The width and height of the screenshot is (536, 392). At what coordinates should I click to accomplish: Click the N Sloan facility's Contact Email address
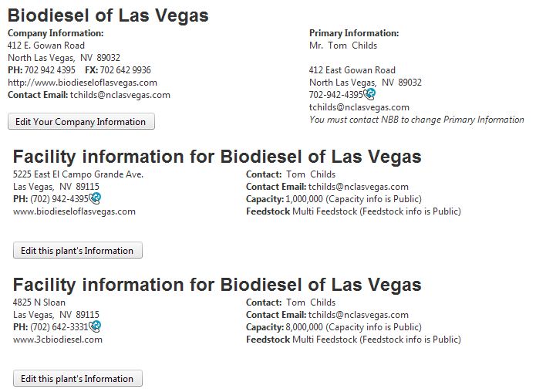(358, 315)
